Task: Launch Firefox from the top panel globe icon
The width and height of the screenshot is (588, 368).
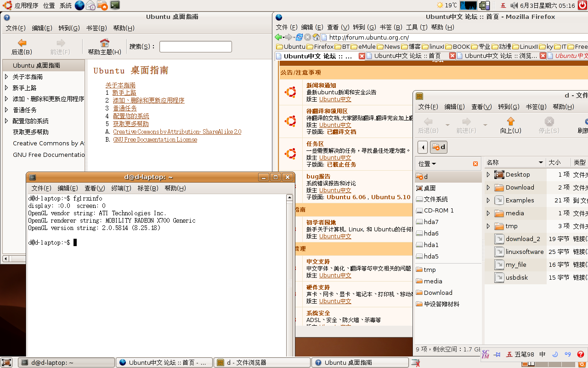Action: coord(79,6)
